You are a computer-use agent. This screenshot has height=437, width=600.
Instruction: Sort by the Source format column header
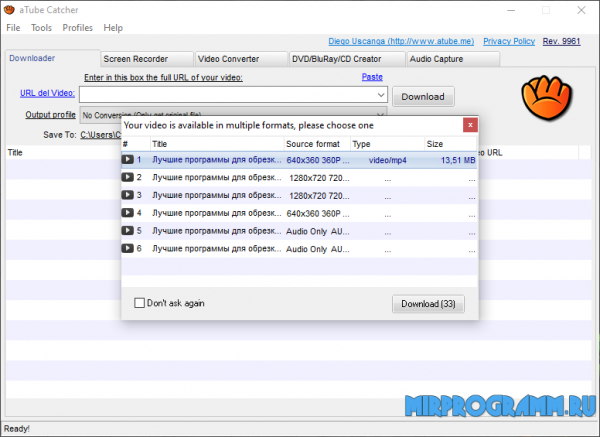(317, 144)
